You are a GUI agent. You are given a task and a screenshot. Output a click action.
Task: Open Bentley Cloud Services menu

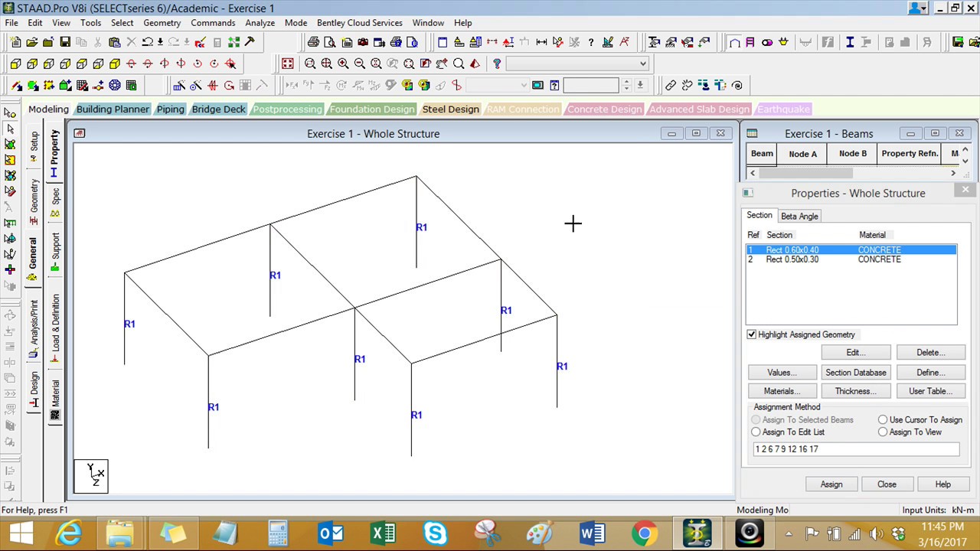pyautogui.click(x=359, y=23)
